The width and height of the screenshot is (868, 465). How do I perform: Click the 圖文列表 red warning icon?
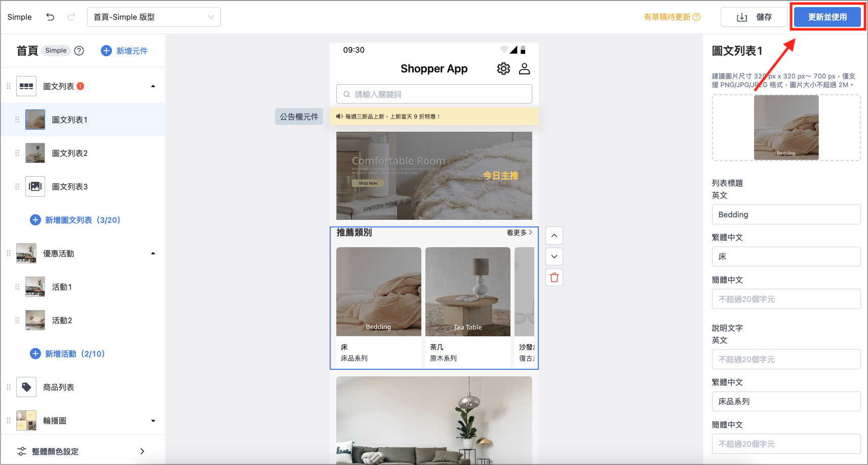pyautogui.click(x=81, y=86)
